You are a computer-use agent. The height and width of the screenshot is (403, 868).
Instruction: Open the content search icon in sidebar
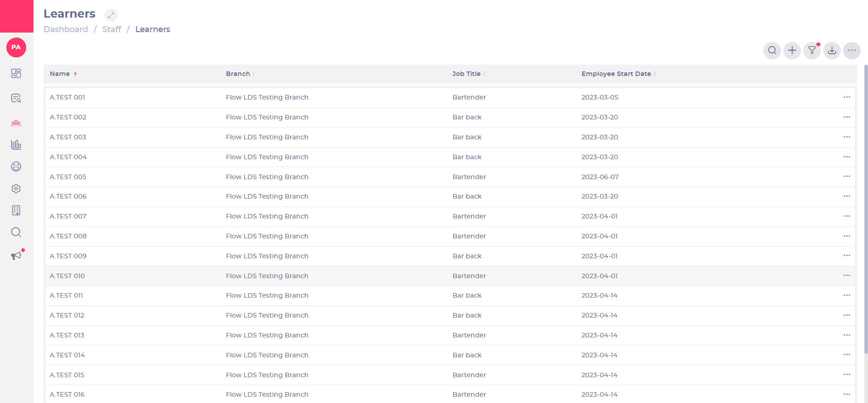16,98
